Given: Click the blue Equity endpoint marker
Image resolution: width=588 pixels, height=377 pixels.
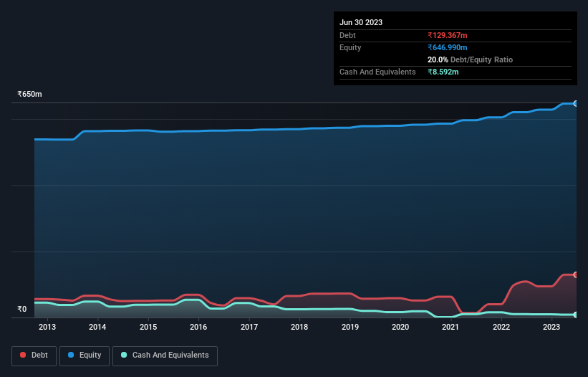Looking at the screenshot, I should click(x=576, y=103).
